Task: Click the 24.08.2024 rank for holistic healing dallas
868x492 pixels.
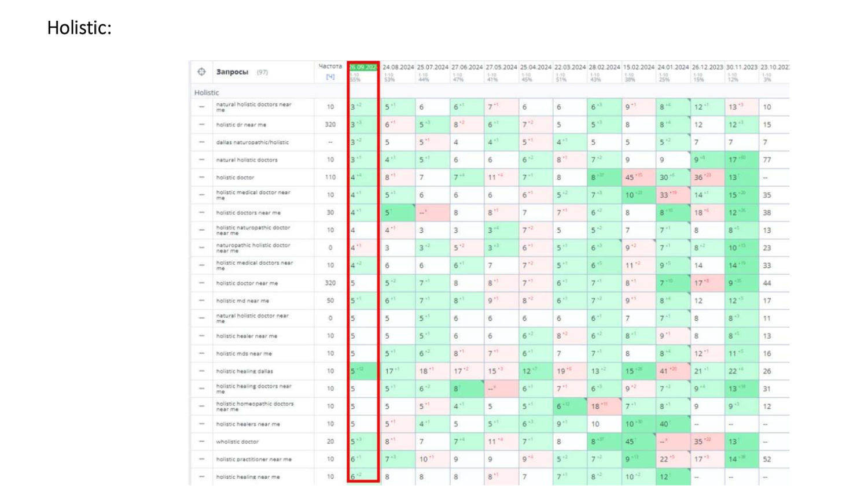Action: [x=398, y=371]
